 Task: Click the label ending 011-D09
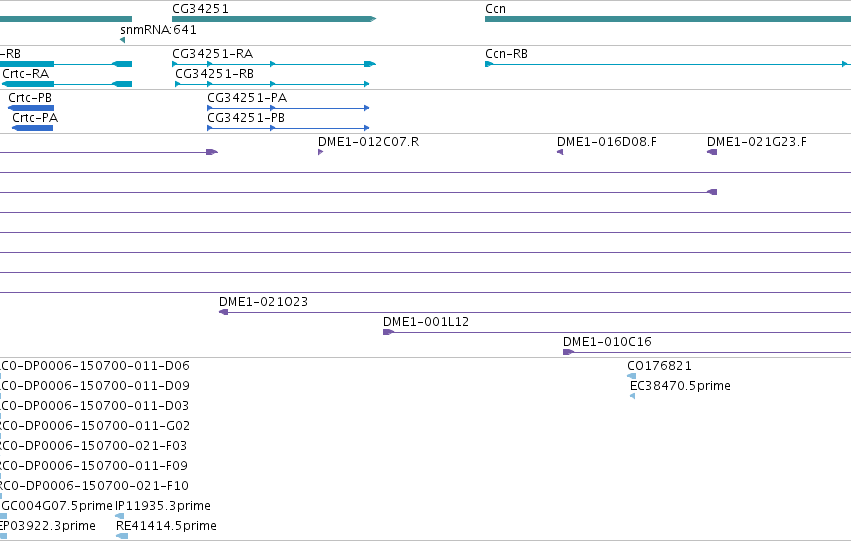point(95,386)
